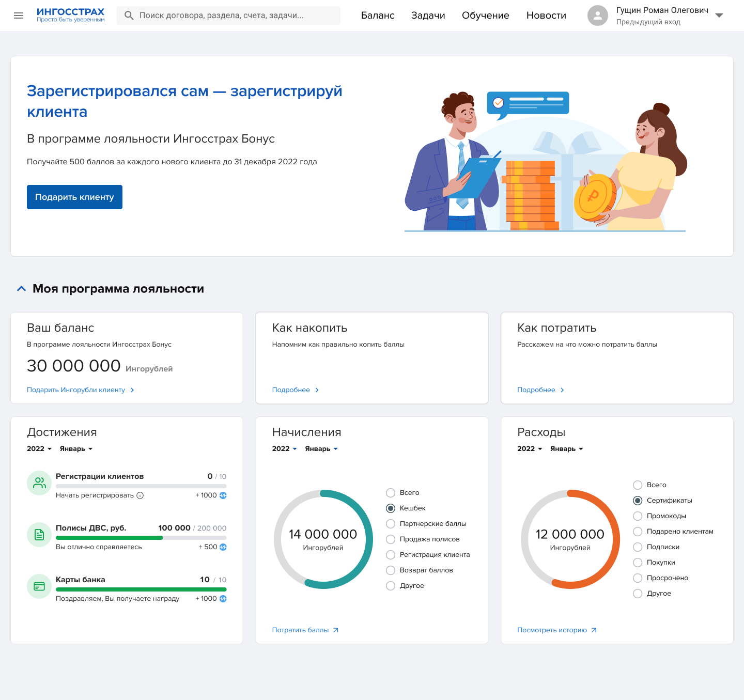Click arrow icon beside Посмотреть историю

[x=594, y=630]
